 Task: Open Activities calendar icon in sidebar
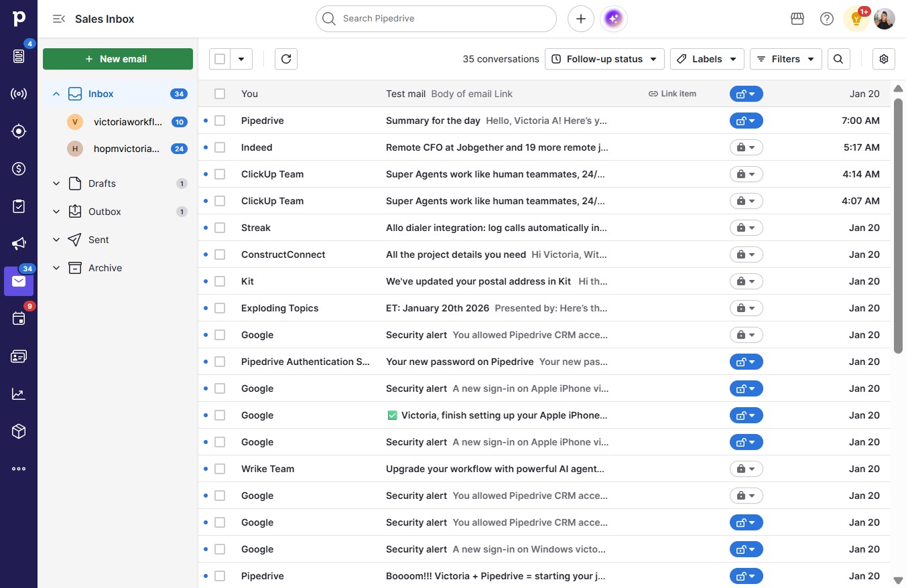19,319
